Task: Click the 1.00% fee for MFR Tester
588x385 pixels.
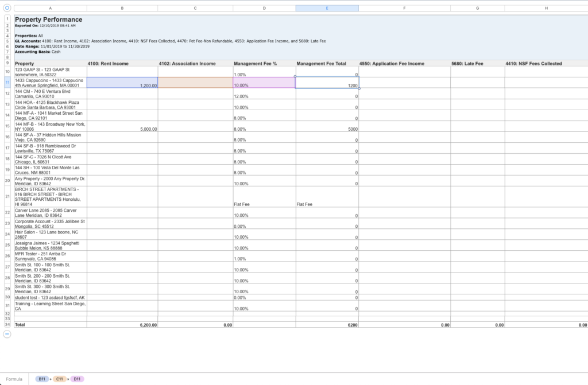Action: click(x=264, y=256)
